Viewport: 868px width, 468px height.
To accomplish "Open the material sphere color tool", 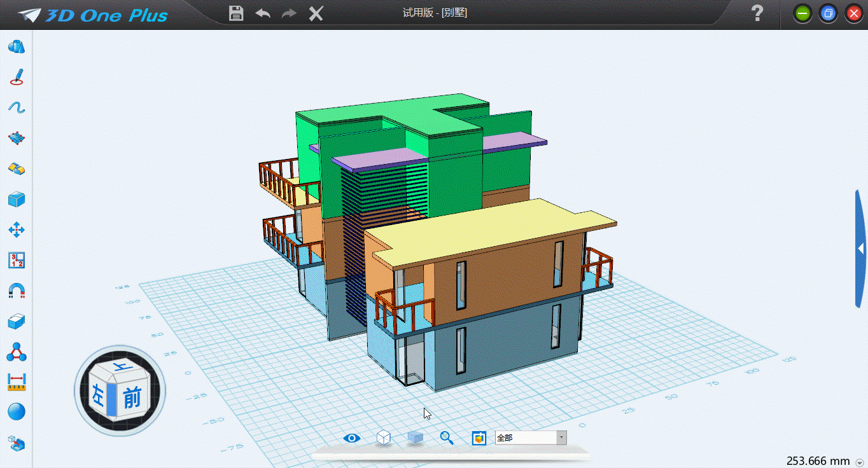I will tap(17, 412).
